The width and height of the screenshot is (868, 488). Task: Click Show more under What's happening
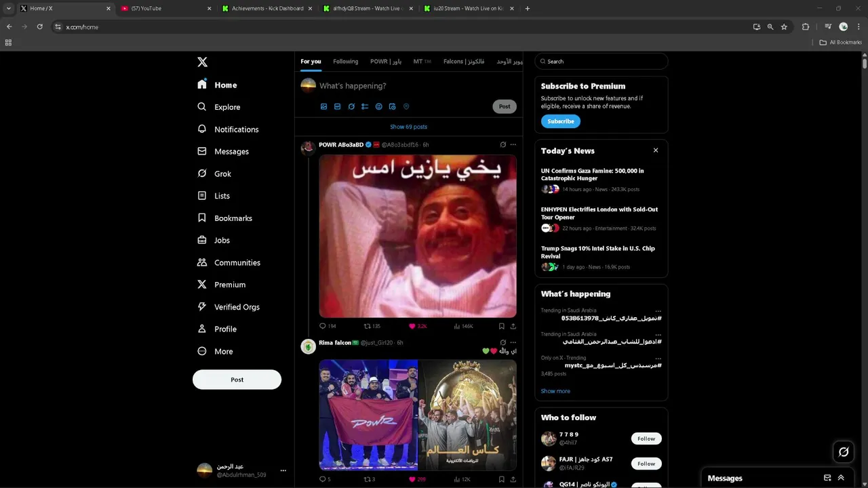tap(555, 391)
